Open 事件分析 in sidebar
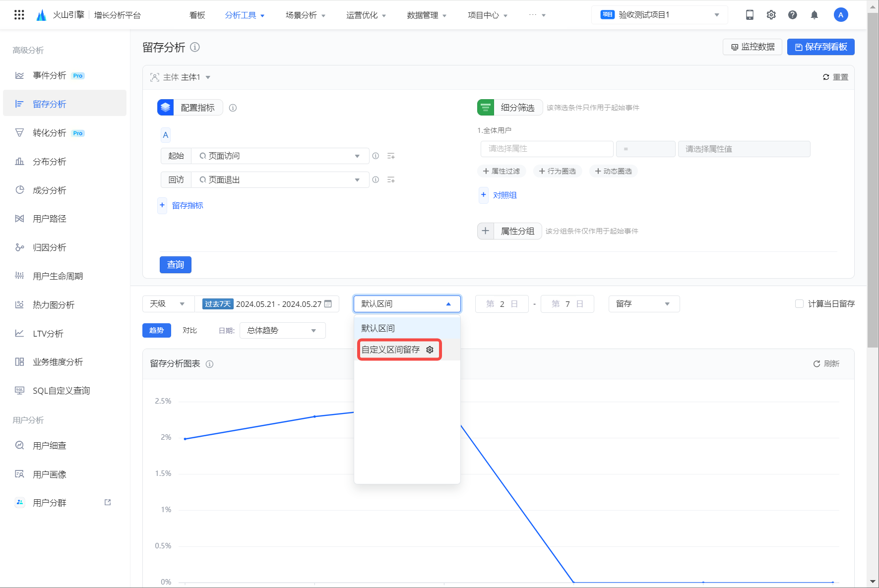Image resolution: width=879 pixels, height=588 pixels. tap(65, 75)
